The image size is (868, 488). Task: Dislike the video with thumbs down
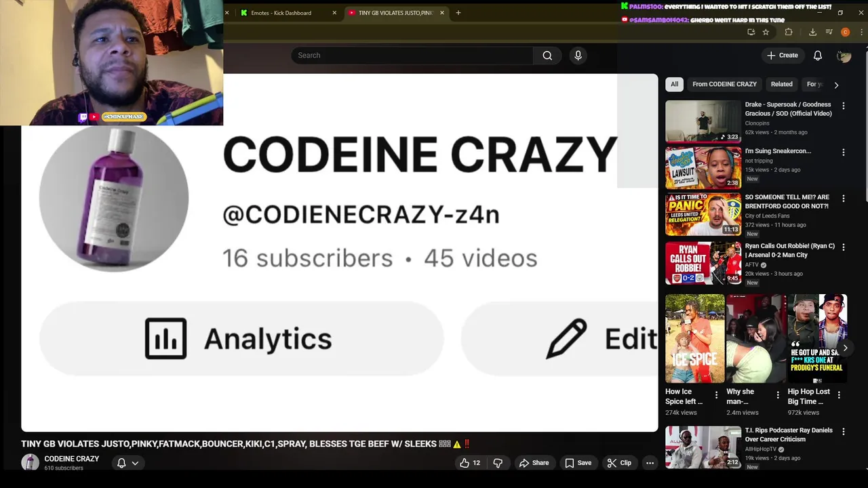(x=498, y=463)
